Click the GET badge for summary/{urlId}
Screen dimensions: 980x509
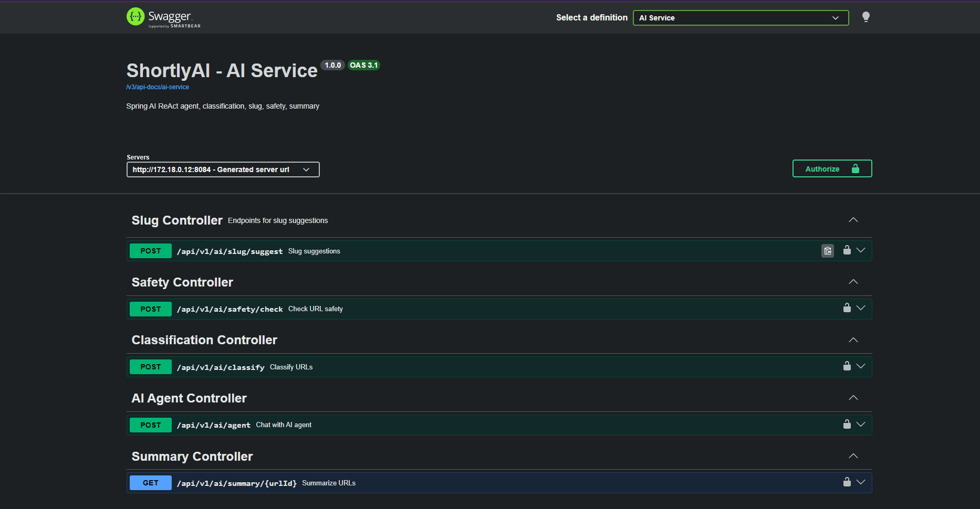[x=151, y=483]
